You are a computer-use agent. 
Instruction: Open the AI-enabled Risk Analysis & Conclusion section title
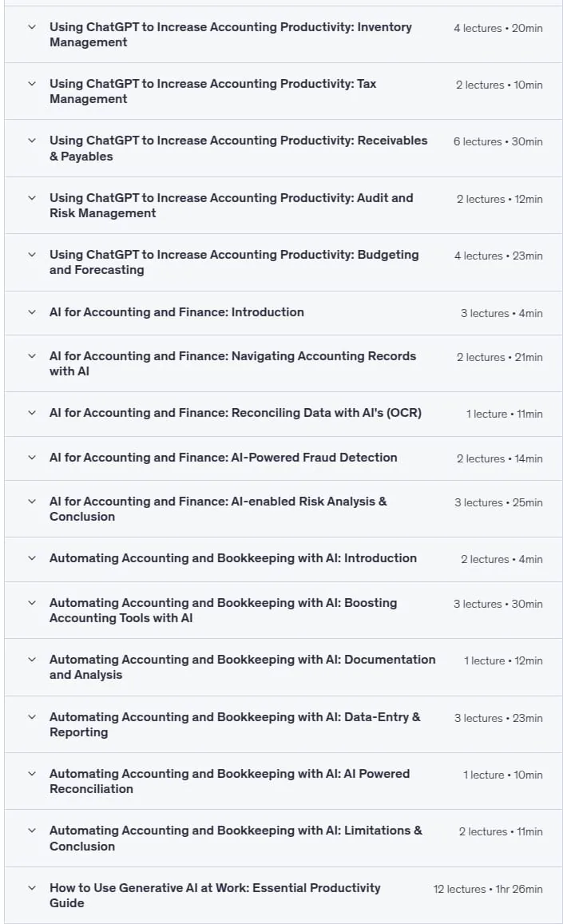[218, 509]
